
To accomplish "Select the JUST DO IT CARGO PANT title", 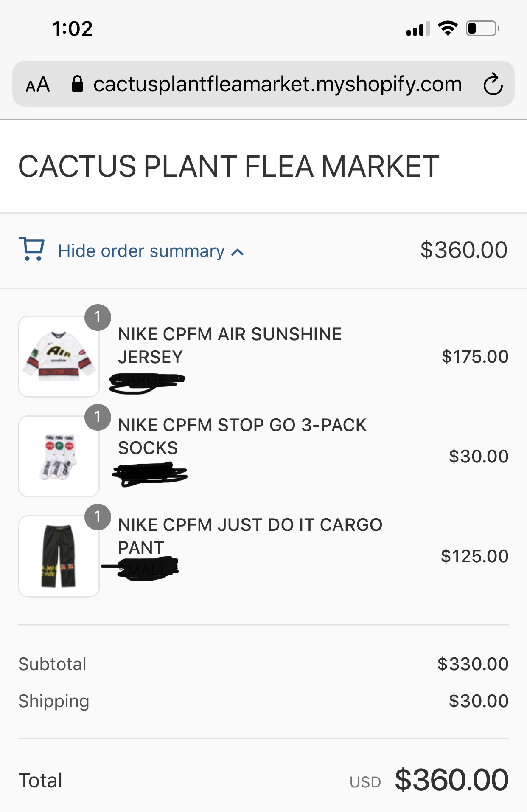I will click(250, 536).
